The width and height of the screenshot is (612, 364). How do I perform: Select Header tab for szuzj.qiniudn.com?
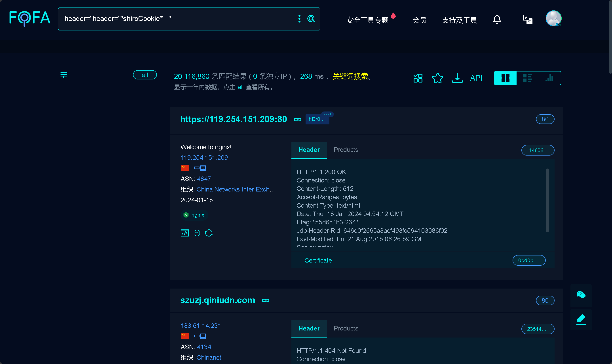tap(309, 328)
